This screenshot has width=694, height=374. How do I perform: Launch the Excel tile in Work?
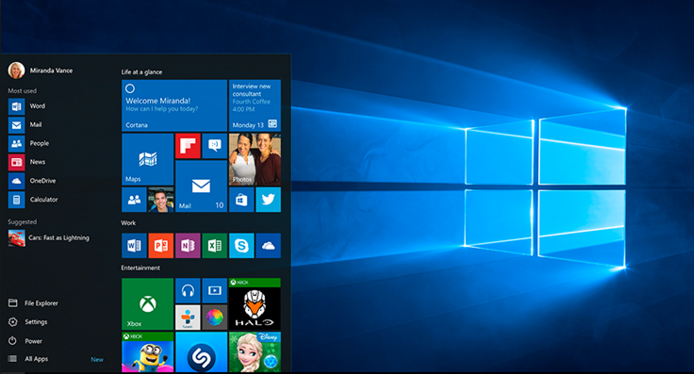[215, 246]
